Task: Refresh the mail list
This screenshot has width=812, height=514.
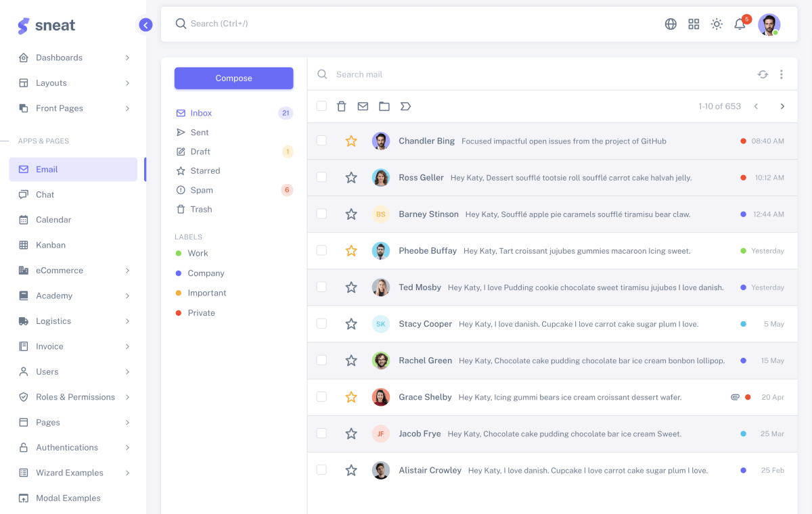Action: 763,74
